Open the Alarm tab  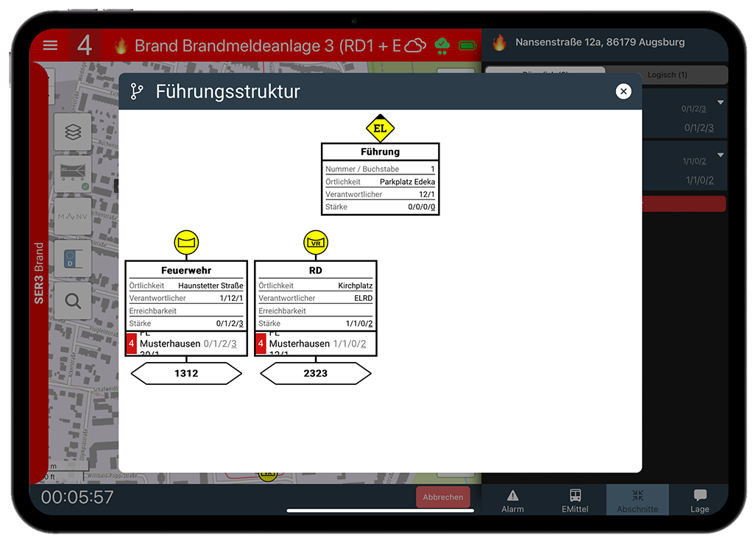[512, 500]
